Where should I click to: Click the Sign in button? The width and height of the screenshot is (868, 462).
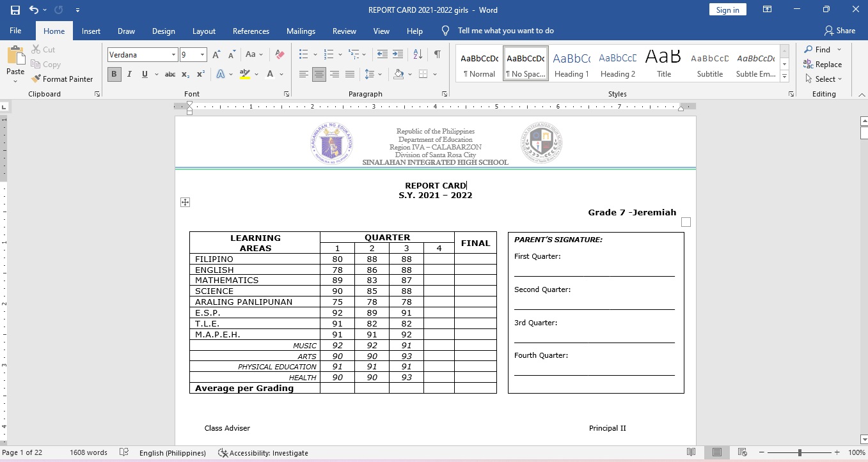tap(728, 10)
